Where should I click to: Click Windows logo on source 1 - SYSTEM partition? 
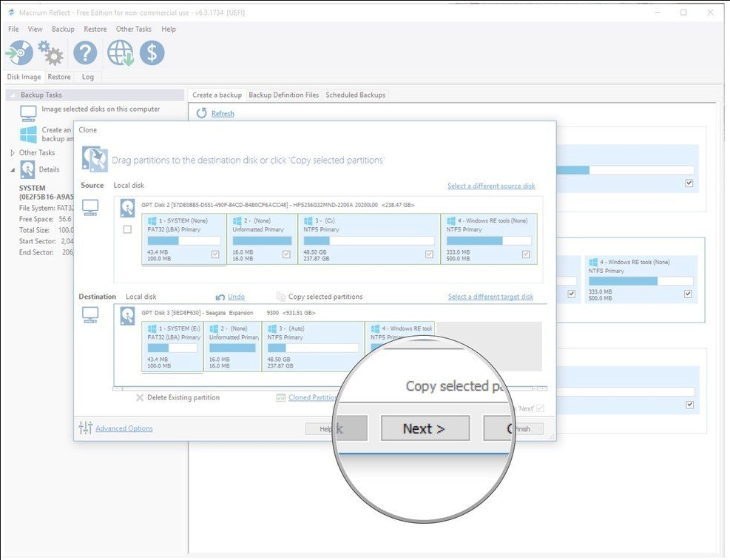tap(152, 220)
